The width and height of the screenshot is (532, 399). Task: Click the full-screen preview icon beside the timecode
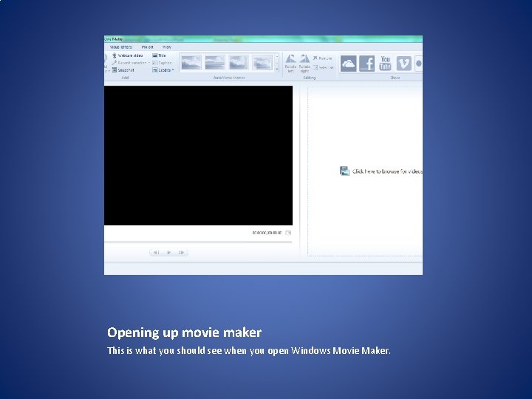(288, 233)
